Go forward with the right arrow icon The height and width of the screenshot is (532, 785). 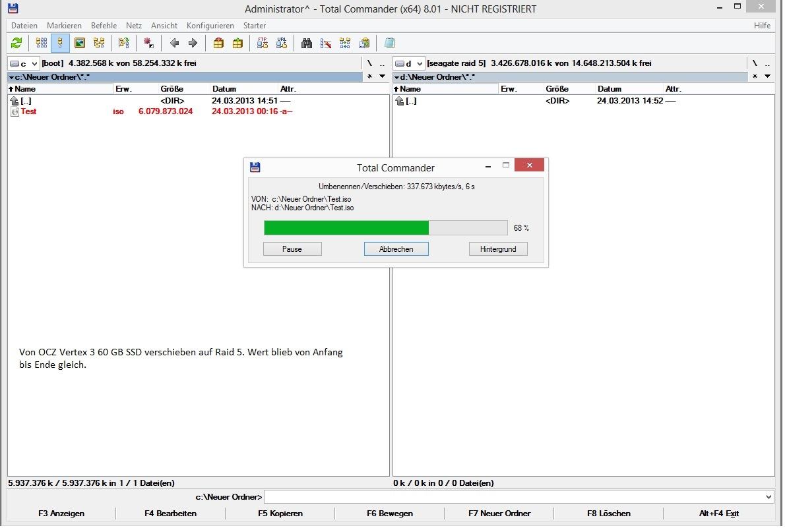pyautogui.click(x=193, y=44)
